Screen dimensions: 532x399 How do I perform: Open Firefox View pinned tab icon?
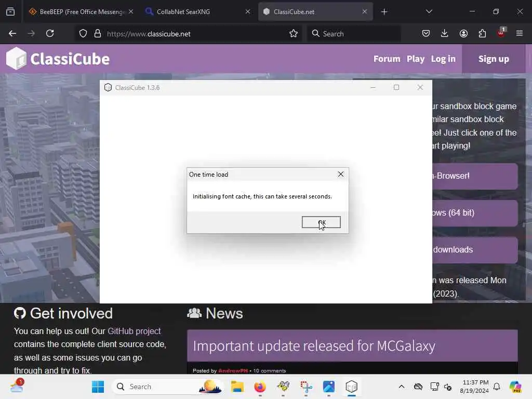pyautogui.click(x=10, y=12)
